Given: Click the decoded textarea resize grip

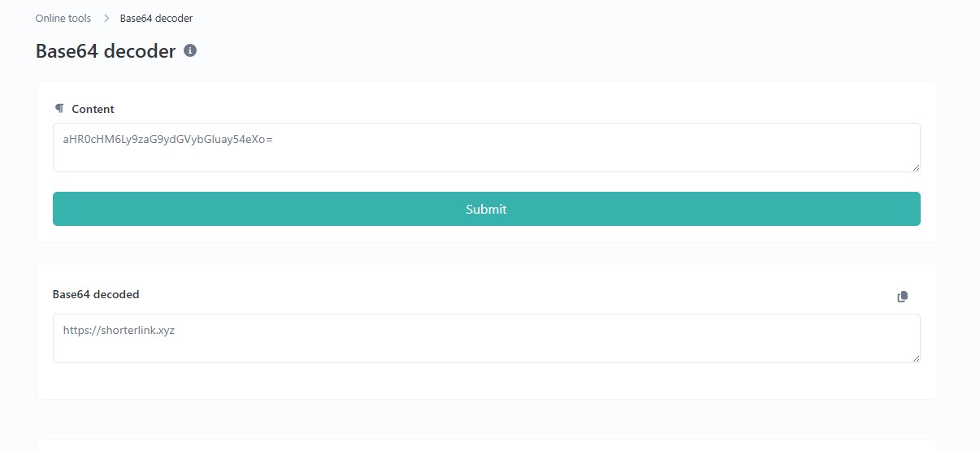Looking at the screenshot, I should click(916, 358).
